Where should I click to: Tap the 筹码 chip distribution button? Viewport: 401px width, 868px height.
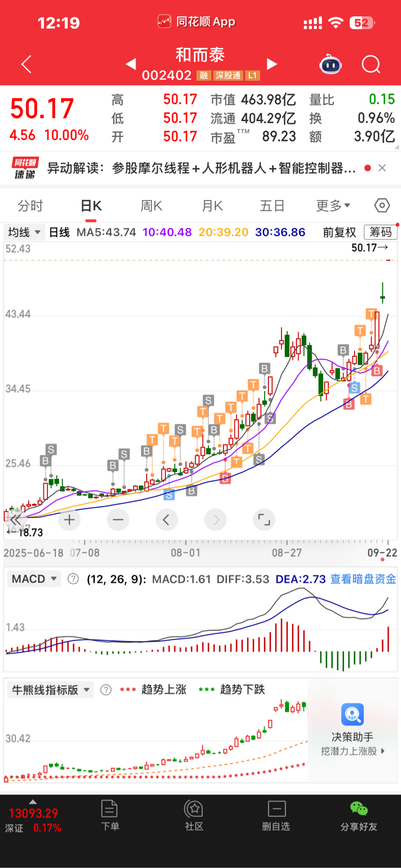pyautogui.click(x=380, y=232)
